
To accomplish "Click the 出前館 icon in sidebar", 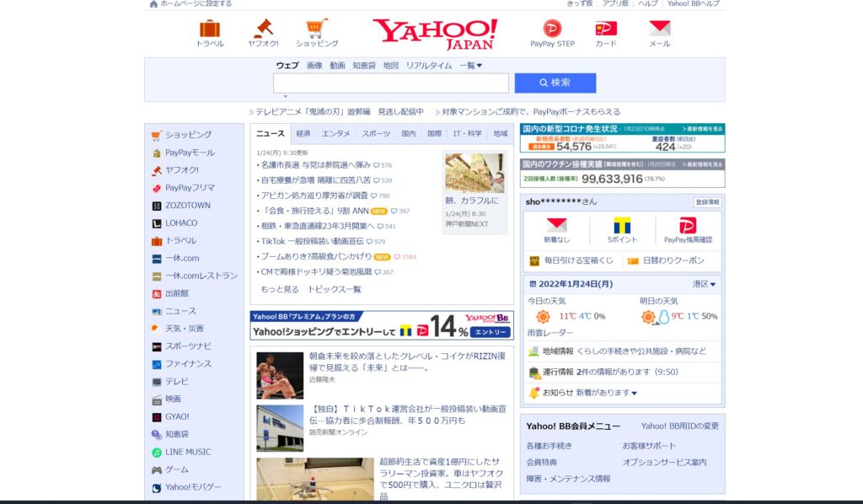I will (156, 294).
